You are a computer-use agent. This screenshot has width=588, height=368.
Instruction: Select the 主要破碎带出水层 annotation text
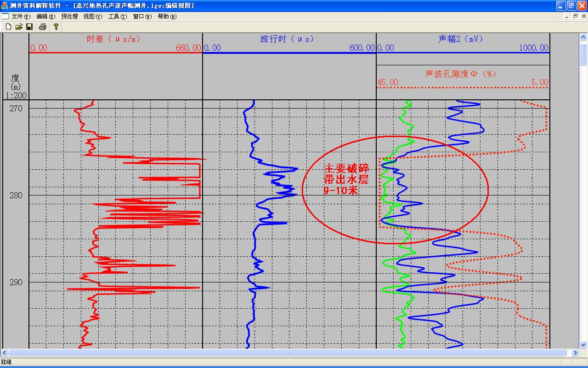(x=347, y=180)
